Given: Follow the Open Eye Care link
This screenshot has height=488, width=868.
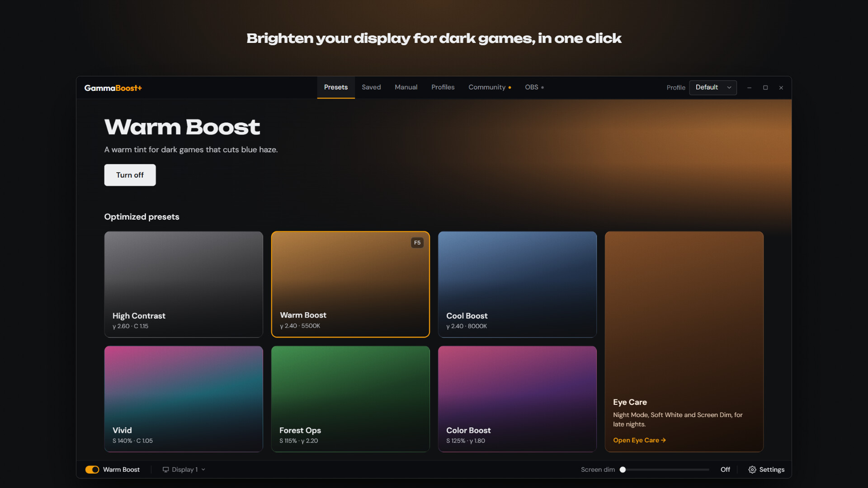Looking at the screenshot, I should [x=639, y=440].
